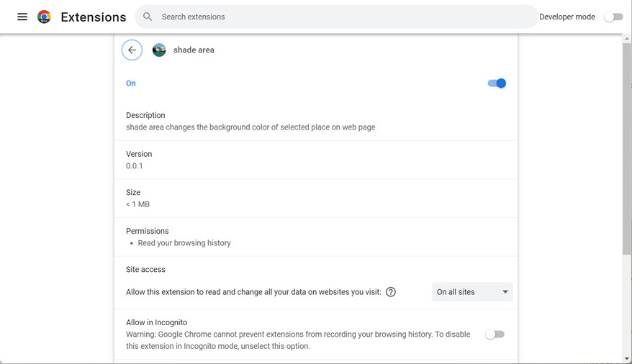
Task: Click the shade area extension name
Action: pos(194,50)
